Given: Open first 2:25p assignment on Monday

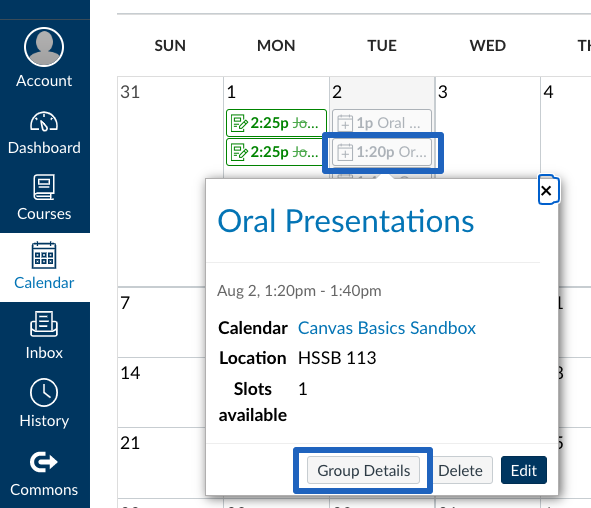Looking at the screenshot, I should (x=276, y=123).
